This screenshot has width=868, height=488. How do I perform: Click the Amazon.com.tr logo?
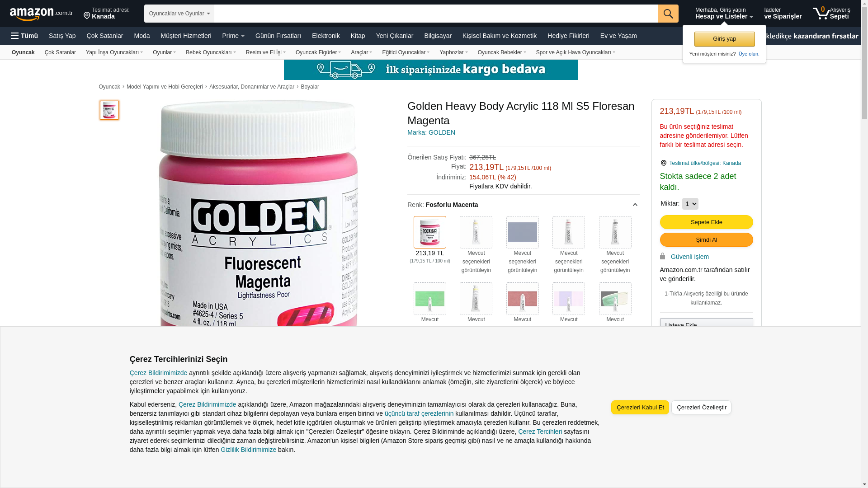[41, 14]
